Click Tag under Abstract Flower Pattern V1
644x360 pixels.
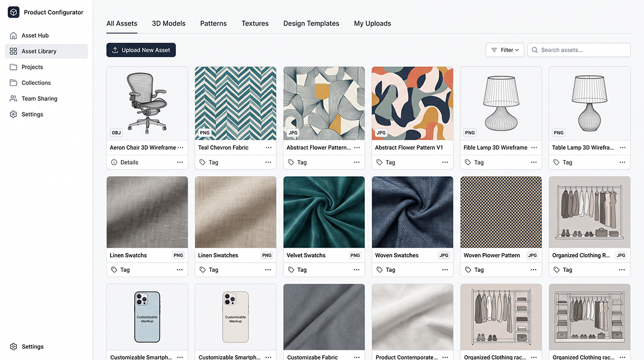pos(386,162)
